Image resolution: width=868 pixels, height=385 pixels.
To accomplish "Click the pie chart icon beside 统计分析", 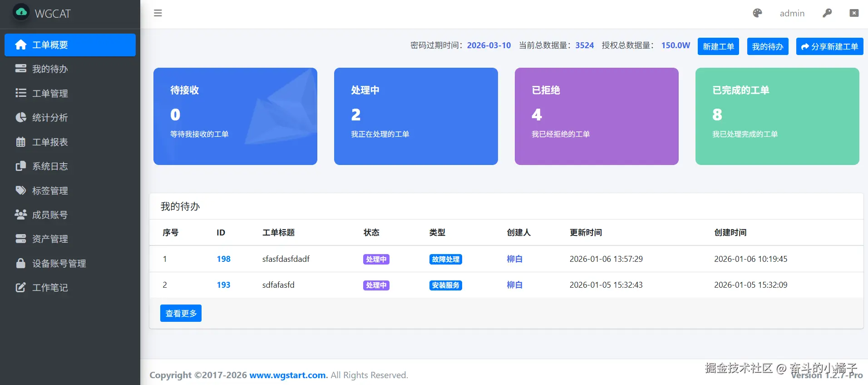I will (x=21, y=117).
